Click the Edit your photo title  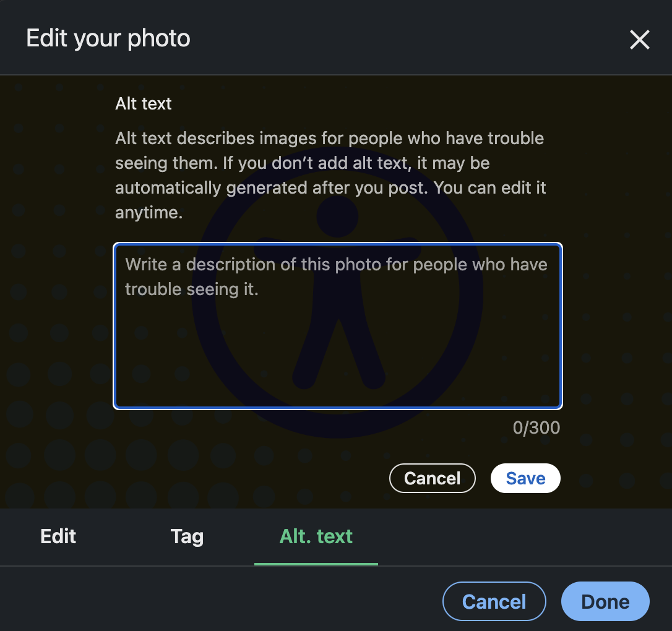click(108, 38)
